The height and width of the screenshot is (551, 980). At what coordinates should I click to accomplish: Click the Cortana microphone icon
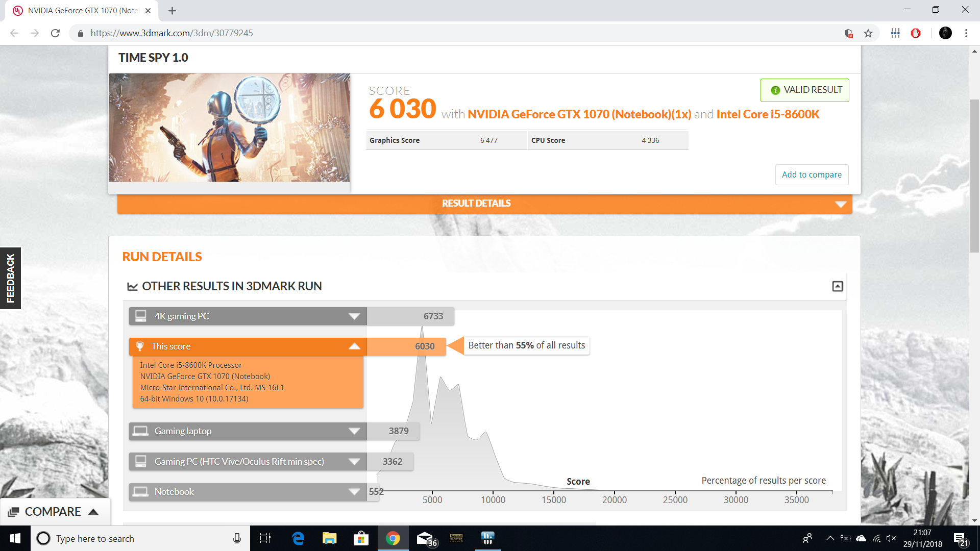[x=237, y=538]
